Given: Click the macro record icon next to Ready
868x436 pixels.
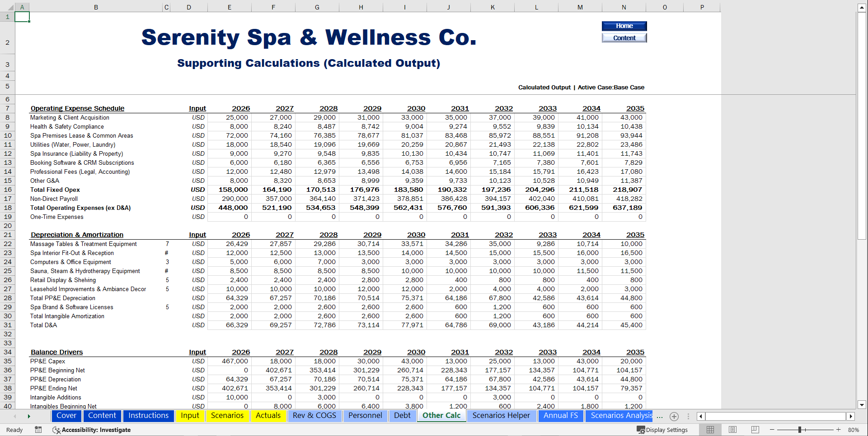Looking at the screenshot, I should pos(38,430).
